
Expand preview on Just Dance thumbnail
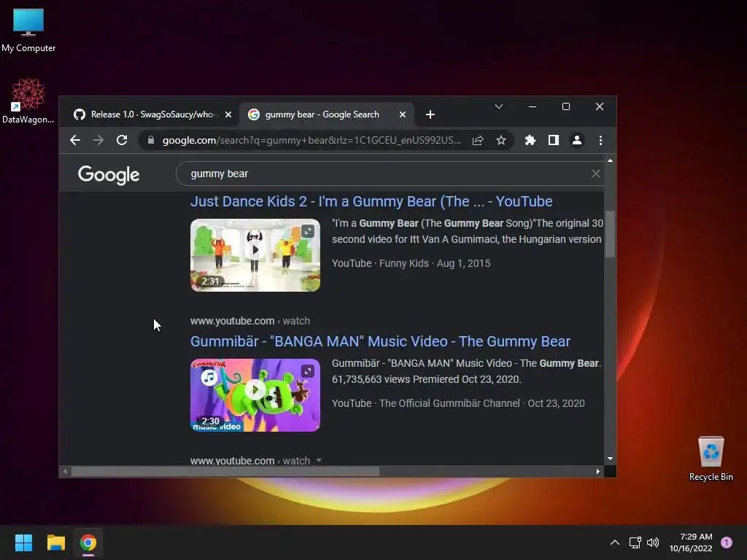[x=308, y=231]
